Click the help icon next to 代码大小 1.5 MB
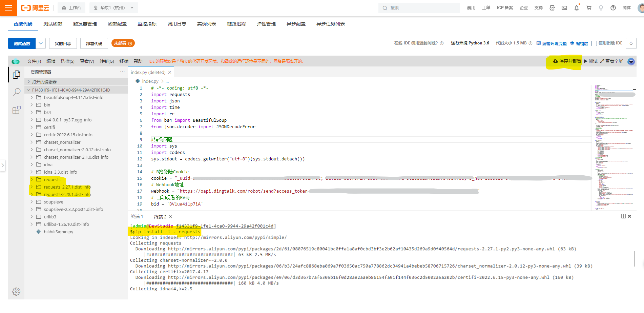644x313 pixels. click(531, 43)
